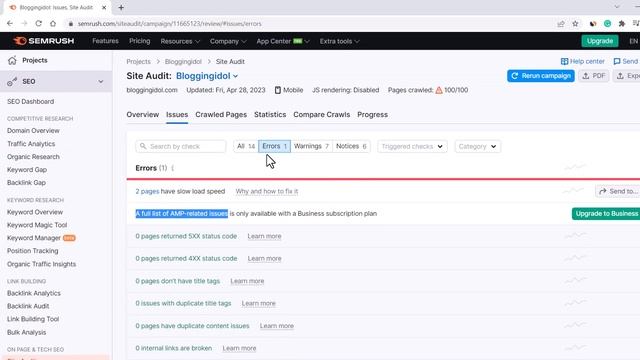Click Learn more for duplicate content issues
The height and width of the screenshot is (360, 640).
277,326
